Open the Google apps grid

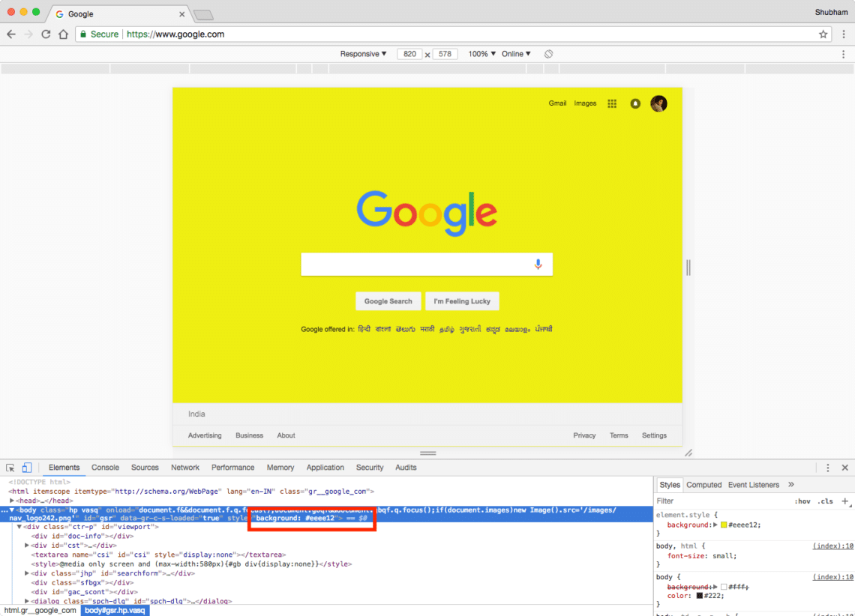[612, 103]
